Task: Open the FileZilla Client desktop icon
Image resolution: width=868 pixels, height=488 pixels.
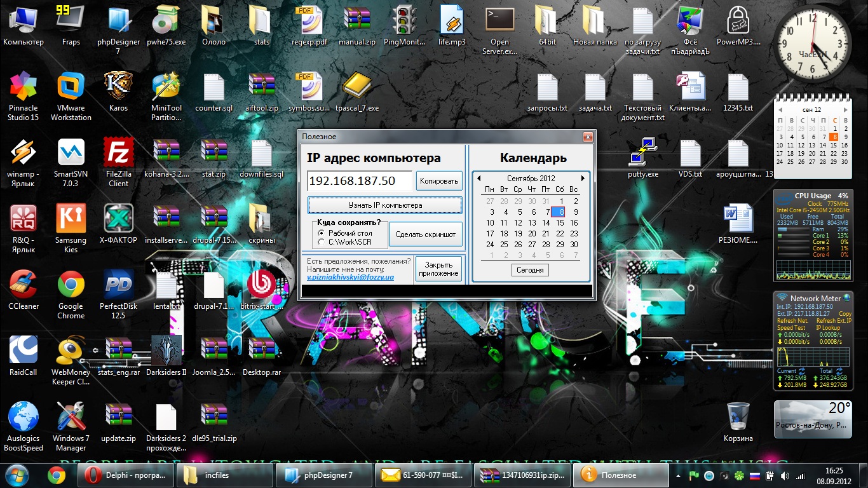Action: pos(118,154)
